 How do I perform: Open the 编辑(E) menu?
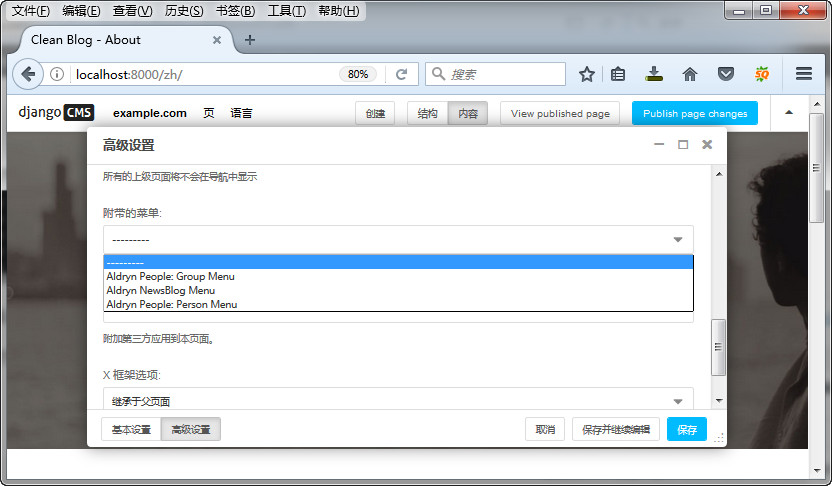tap(81, 11)
